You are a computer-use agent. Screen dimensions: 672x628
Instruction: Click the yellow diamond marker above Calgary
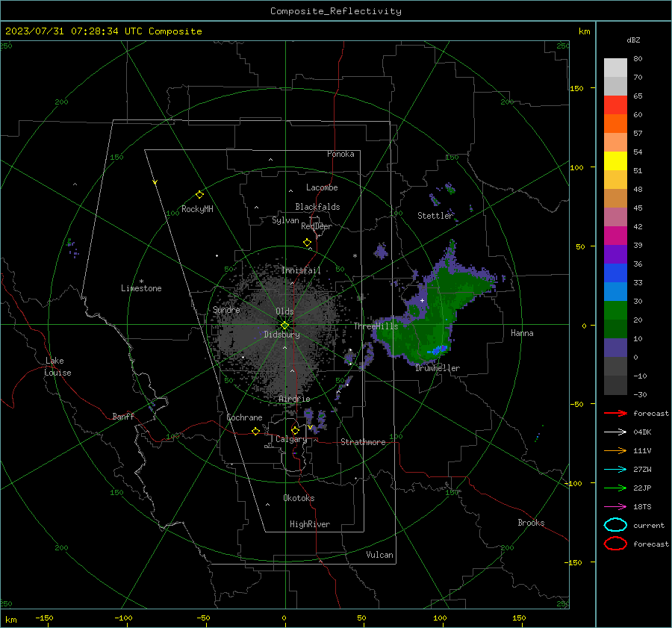coord(295,430)
